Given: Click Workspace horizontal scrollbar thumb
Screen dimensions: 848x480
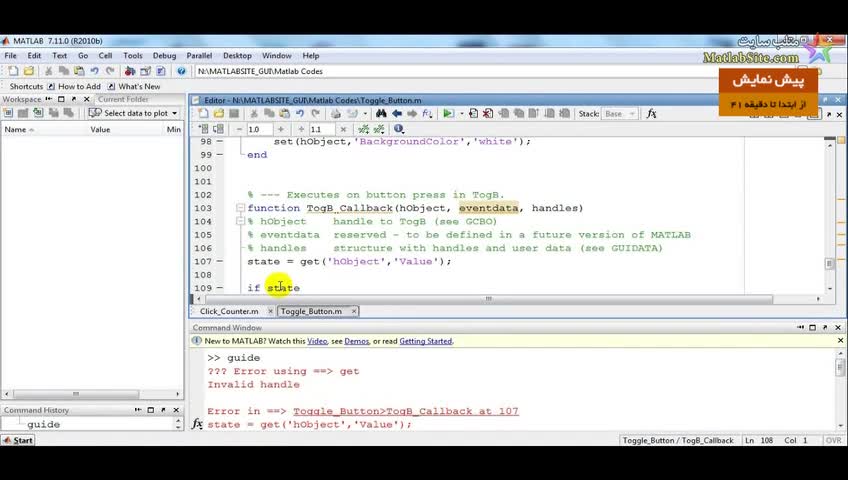Looking at the screenshot, I should pos(76,394).
